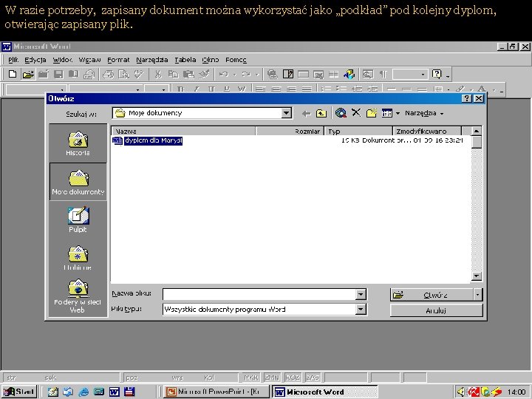Open the Undo history dropdown arrow
The height and width of the screenshot is (399, 532).
(234, 74)
